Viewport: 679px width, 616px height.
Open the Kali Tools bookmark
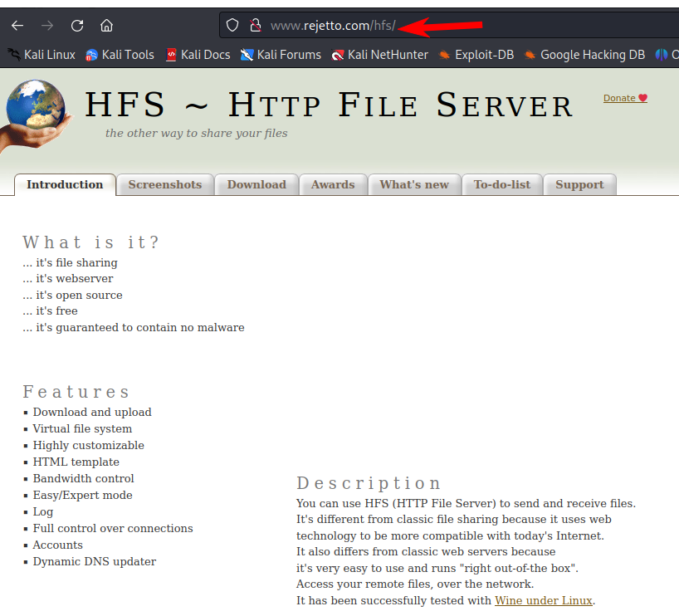120,55
